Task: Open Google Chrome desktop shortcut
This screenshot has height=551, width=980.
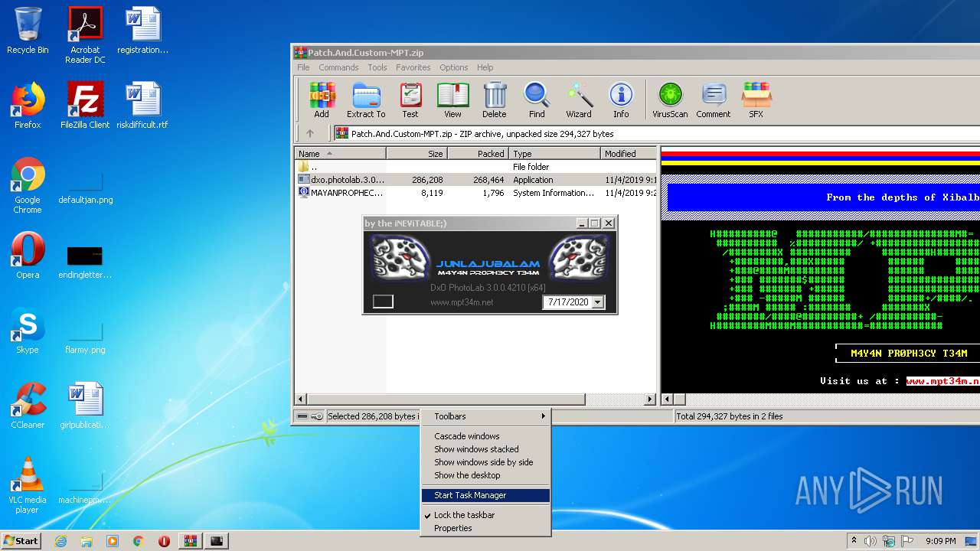Action: pyautogui.click(x=28, y=185)
